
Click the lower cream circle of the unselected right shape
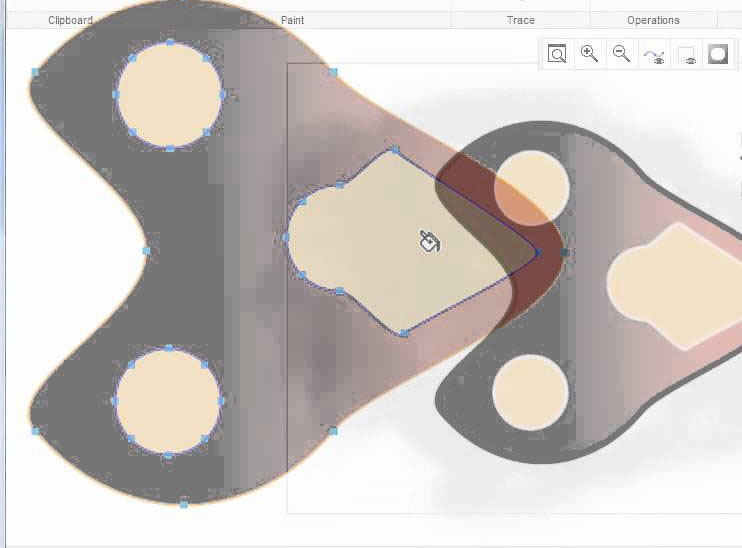[530, 393]
